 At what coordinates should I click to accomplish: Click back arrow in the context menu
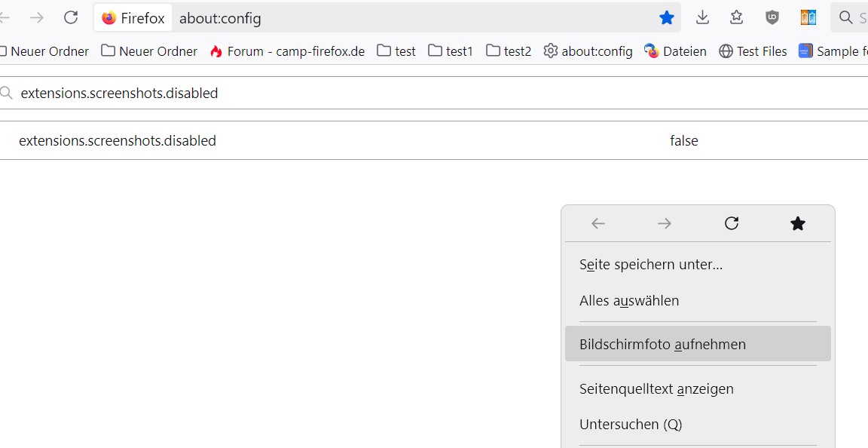click(x=598, y=223)
